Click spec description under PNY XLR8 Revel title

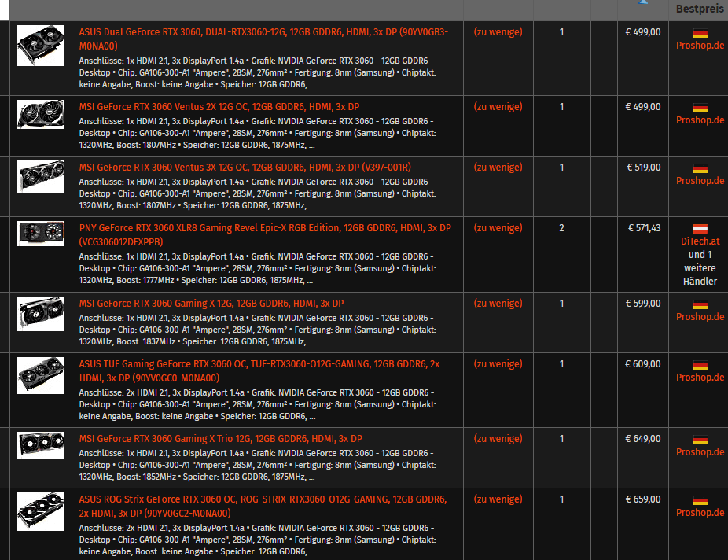pyautogui.click(x=257, y=268)
